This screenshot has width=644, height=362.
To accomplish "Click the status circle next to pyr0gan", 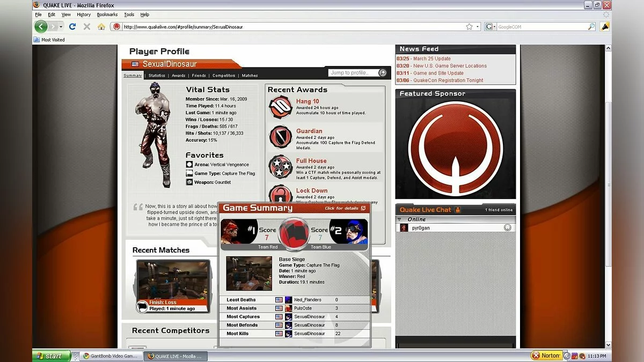I will tap(507, 228).
